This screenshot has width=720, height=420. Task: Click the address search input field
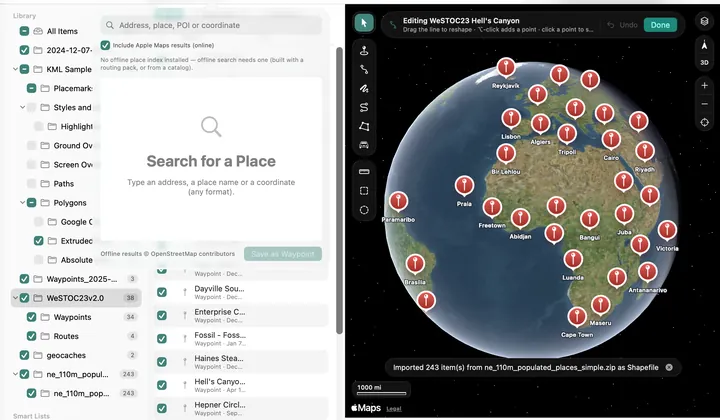pyautogui.click(x=211, y=25)
